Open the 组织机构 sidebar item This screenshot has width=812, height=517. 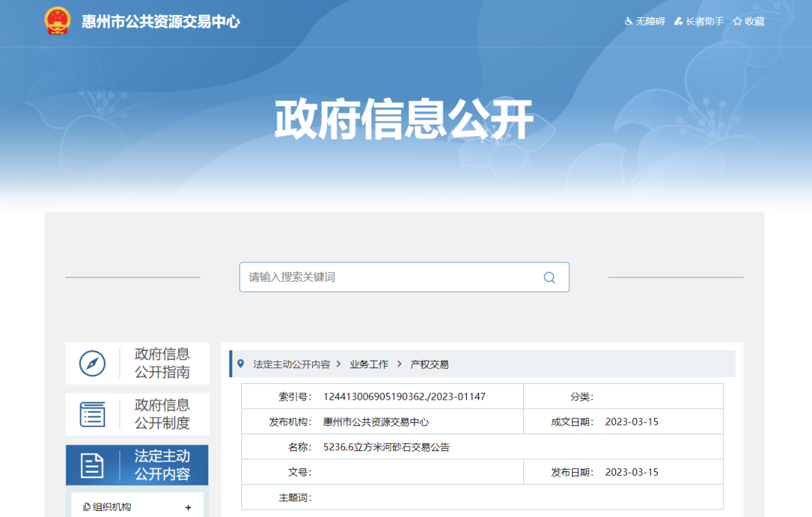click(x=111, y=507)
